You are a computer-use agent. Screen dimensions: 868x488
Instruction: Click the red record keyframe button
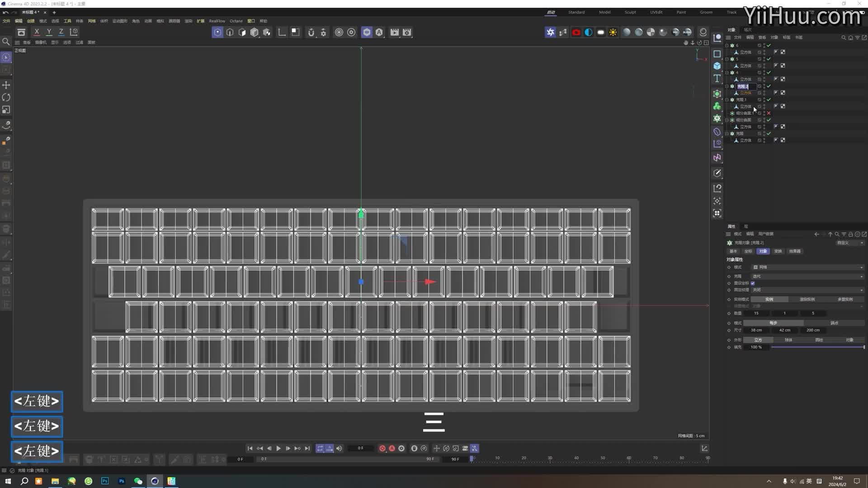coord(382,449)
